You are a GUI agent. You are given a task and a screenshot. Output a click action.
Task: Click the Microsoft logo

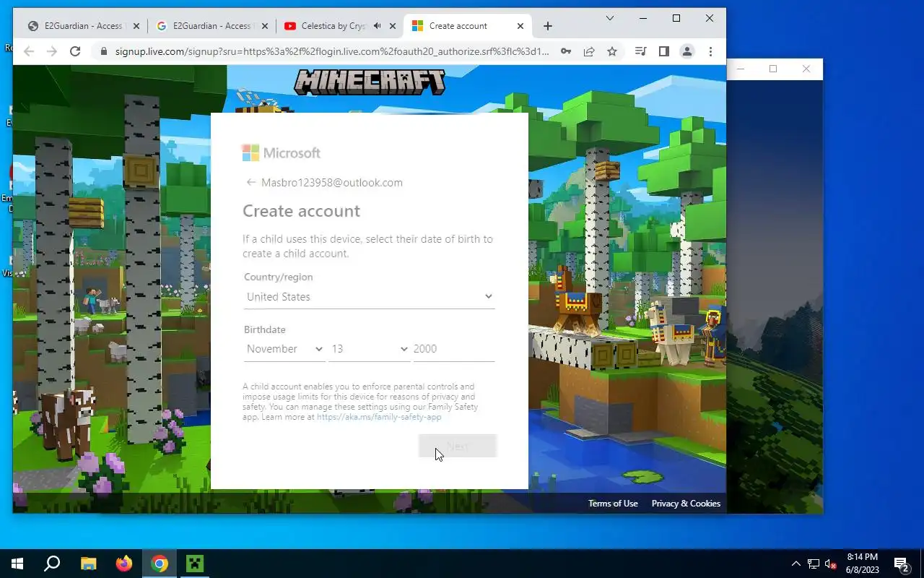click(x=282, y=153)
